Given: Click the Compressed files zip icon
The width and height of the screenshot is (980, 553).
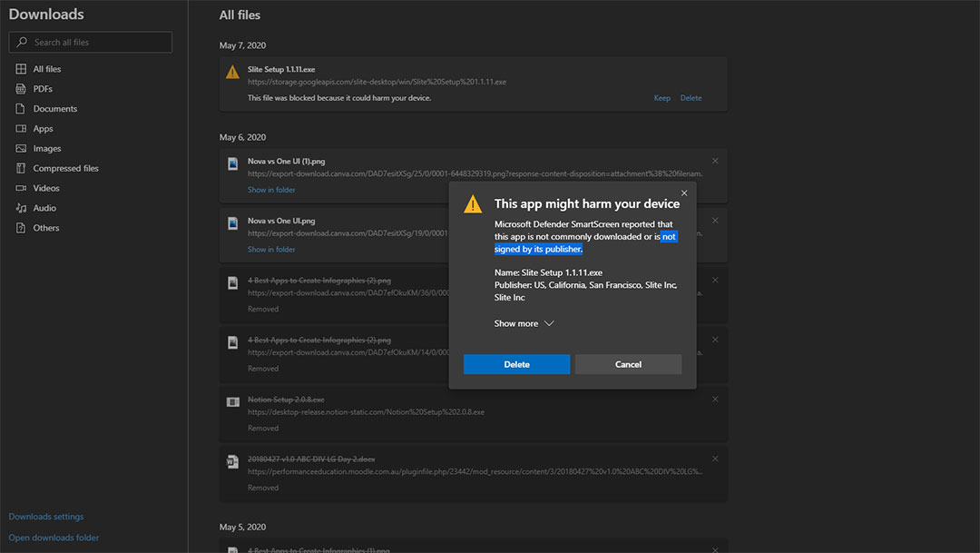Looking at the screenshot, I should [21, 168].
